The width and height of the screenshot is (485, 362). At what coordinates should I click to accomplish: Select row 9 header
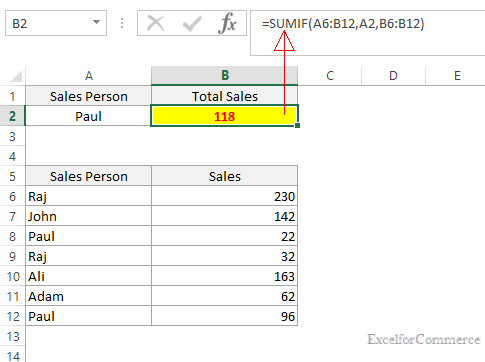click(x=12, y=256)
